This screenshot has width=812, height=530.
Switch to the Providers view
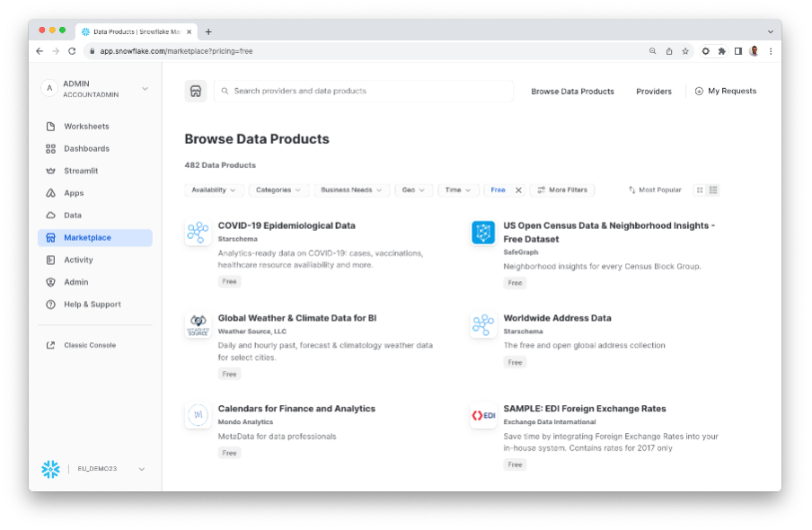[653, 91]
